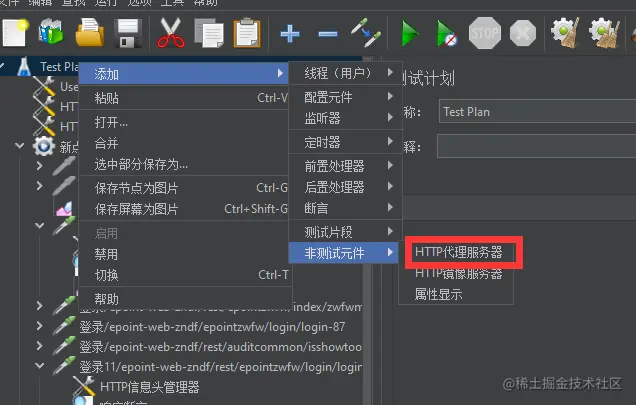The width and height of the screenshot is (636, 405).
Task: Select the 合并 menu item
Action: 184,143
